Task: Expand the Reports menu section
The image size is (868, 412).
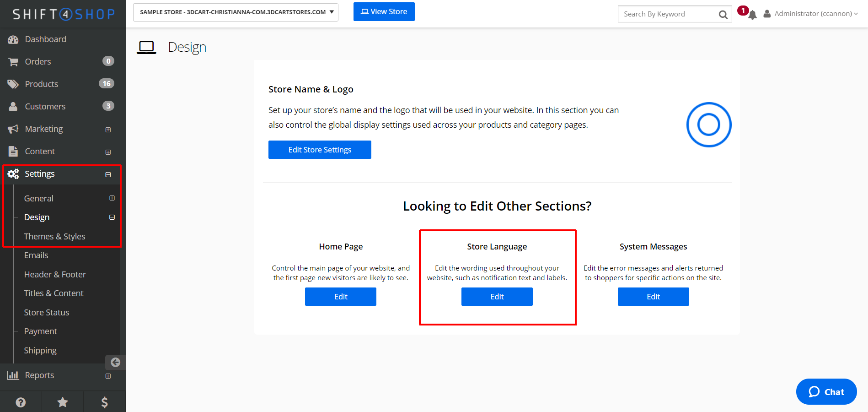Action: click(108, 376)
